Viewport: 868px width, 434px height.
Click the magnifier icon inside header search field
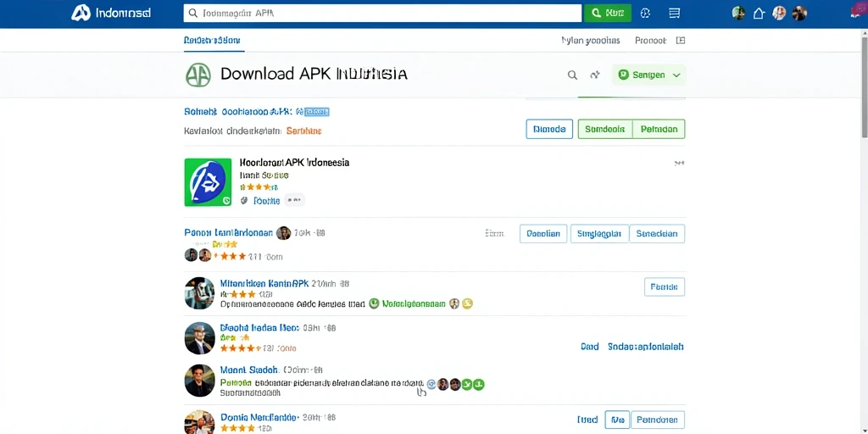pyautogui.click(x=193, y=14)
